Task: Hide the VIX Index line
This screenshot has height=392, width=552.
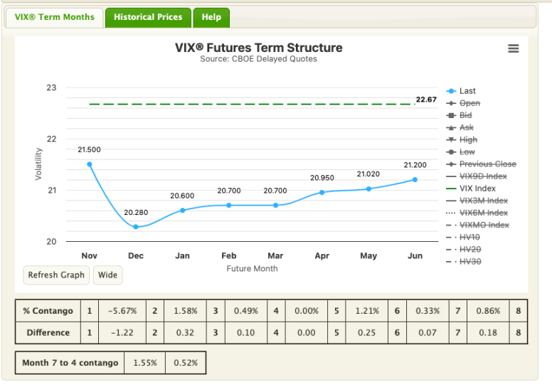Action: pos(471,189)
